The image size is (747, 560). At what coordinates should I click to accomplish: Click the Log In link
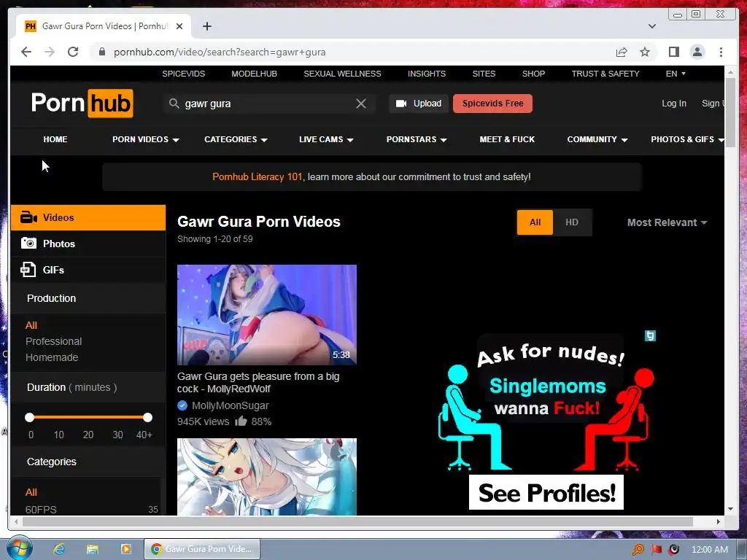(x=673, y=104)
